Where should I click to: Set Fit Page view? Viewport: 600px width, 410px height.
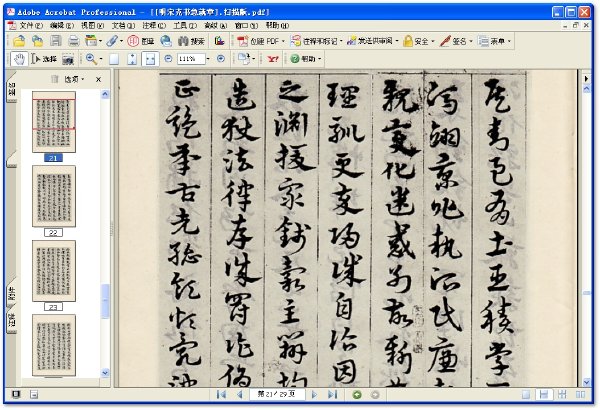click(x=132, y=59)
